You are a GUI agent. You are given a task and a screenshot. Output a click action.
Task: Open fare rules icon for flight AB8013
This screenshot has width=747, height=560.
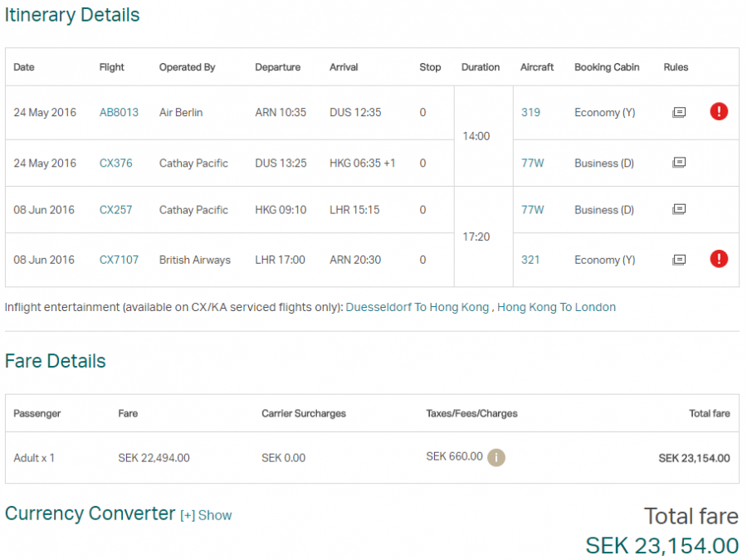[678, 112]
